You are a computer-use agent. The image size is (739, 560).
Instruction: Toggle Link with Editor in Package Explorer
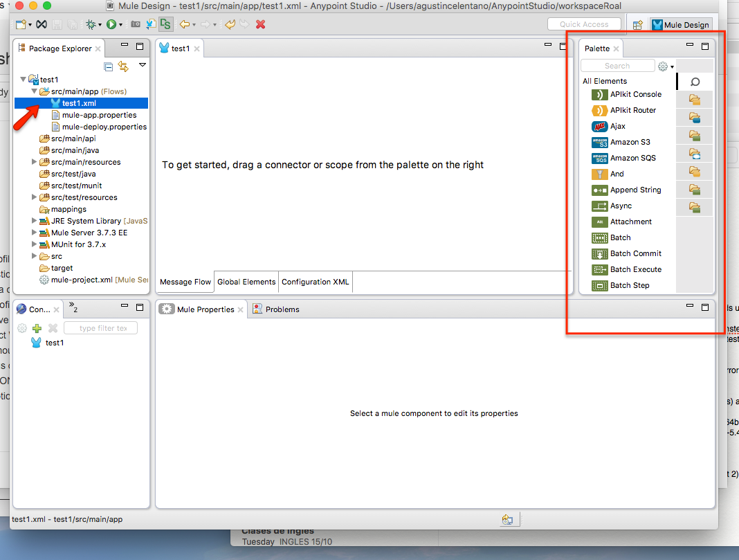pos(123,66)
